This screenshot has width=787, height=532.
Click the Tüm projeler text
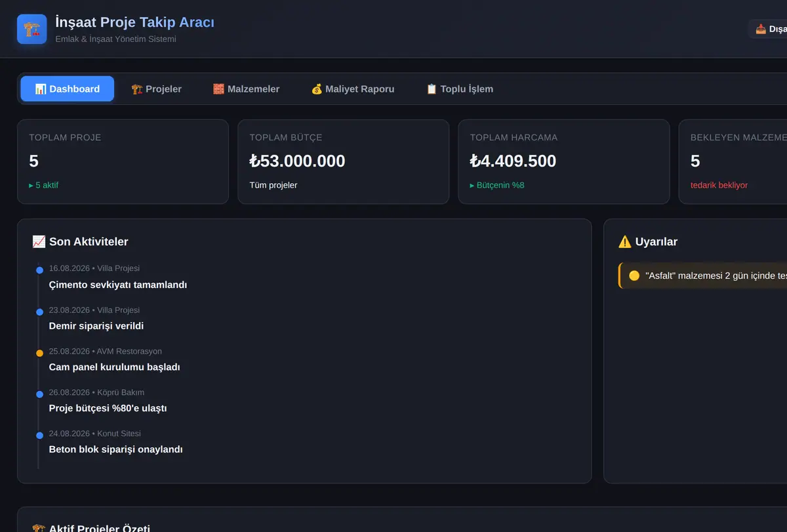(x=273, y=185)
